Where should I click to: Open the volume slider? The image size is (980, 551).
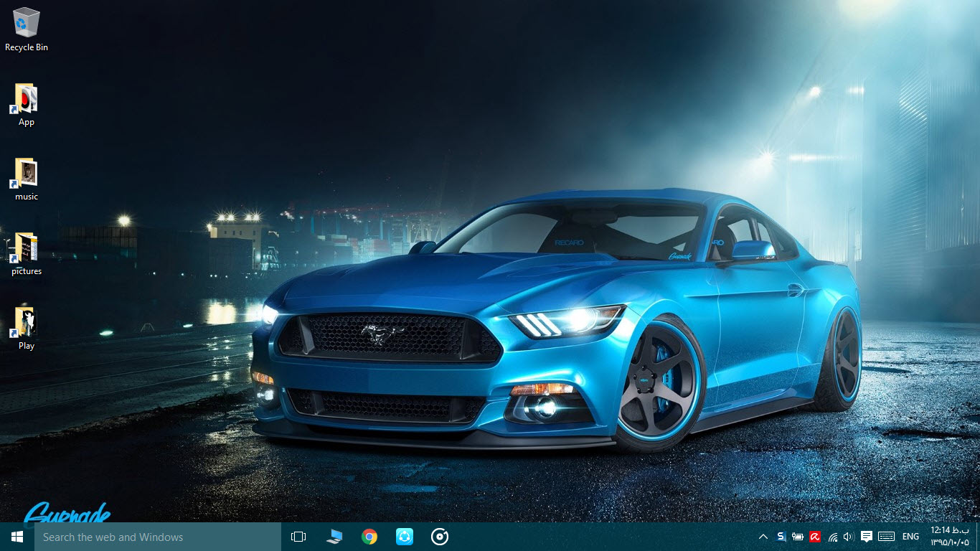[x=849, y=537]
